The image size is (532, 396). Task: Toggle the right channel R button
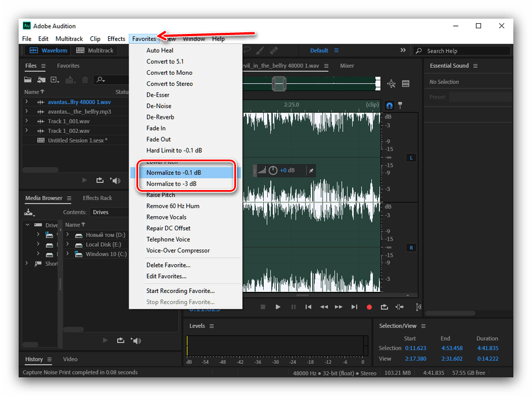point(411,248)
